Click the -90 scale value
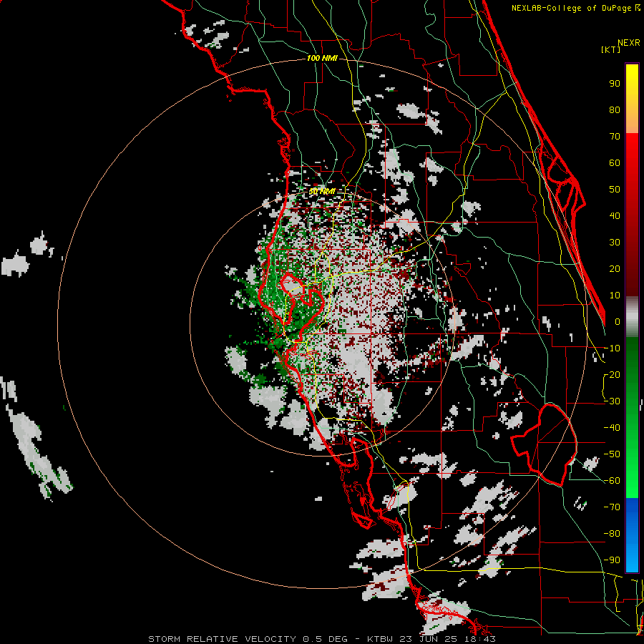 click(x=612, y=560)
